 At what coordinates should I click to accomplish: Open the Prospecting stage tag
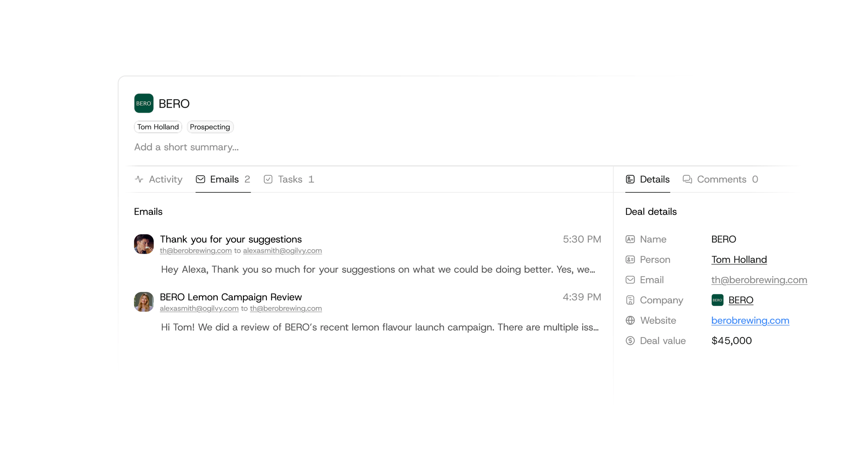click(210, 127)
